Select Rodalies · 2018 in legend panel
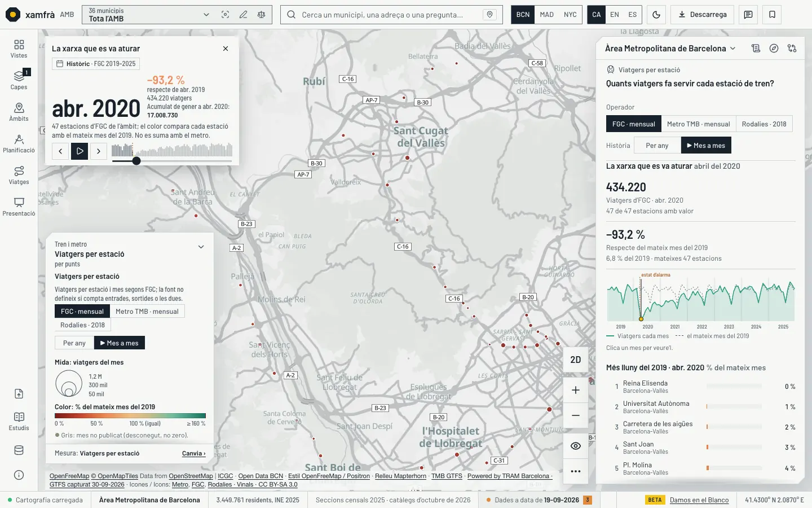This screenshot has height=508, width=812. [82, 325]
